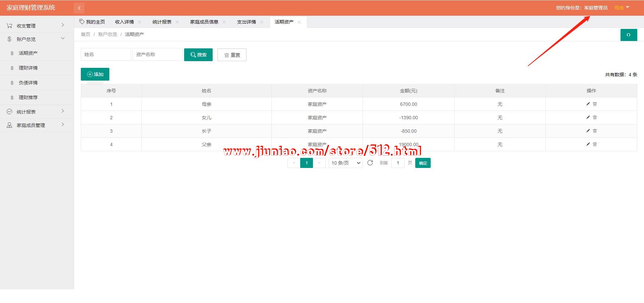Click the 重置 reset button
The width and height of the screenshot is (644, 303).
pyautogui.click(x=232, y=55)
